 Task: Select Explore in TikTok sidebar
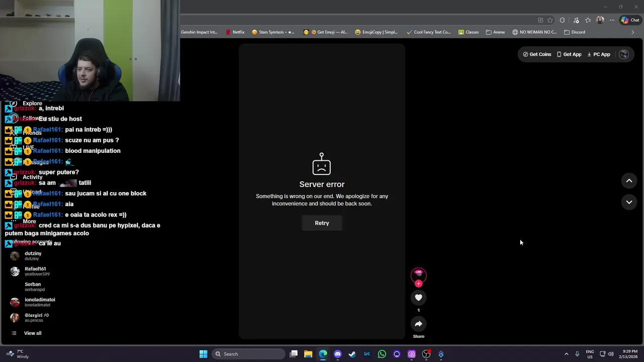[x=32, y=104]
